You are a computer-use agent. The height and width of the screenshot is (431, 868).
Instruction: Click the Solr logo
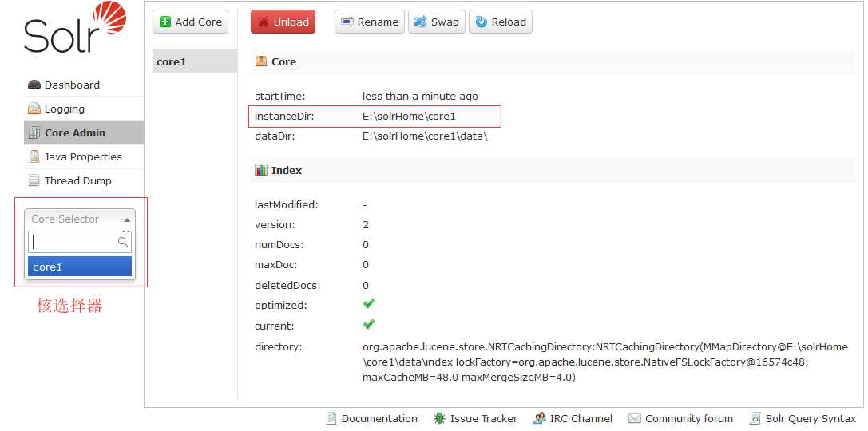[x=75, y=28]
